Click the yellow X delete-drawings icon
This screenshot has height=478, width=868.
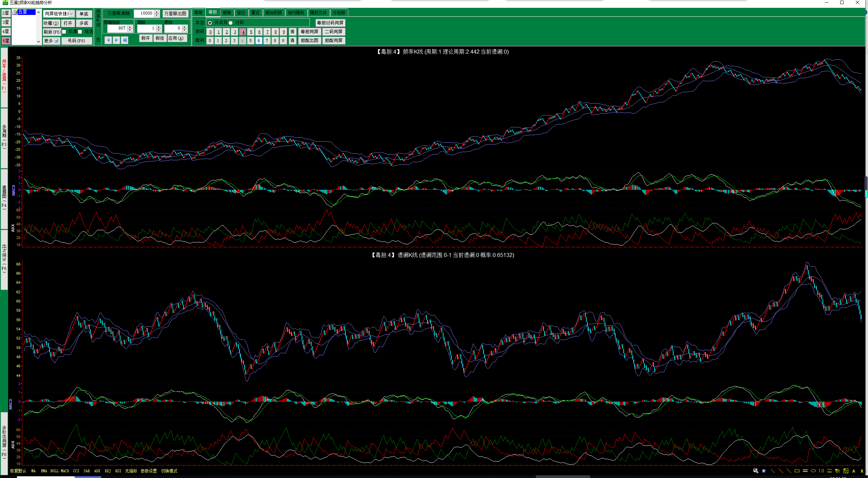coord(862,471)
